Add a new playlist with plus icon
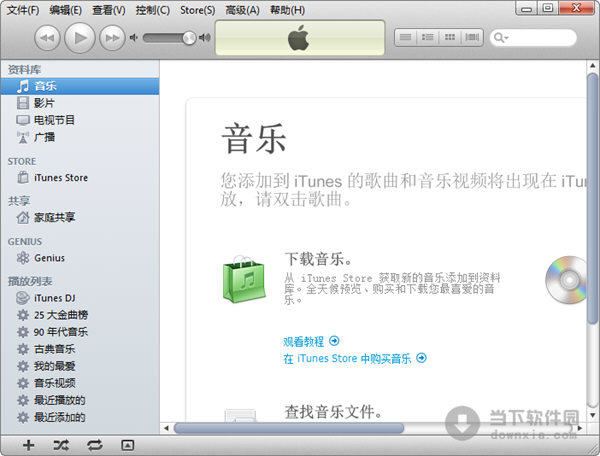 (x=28, y=444)
